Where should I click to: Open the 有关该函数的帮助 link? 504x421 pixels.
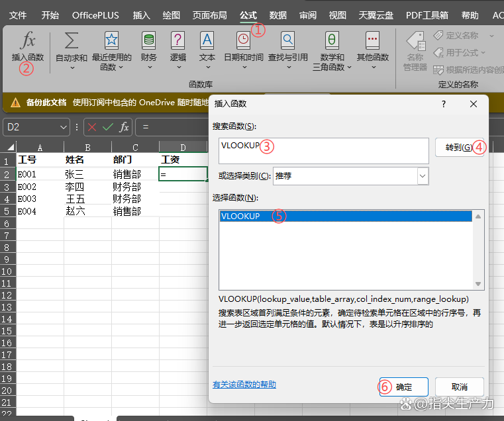244,385
